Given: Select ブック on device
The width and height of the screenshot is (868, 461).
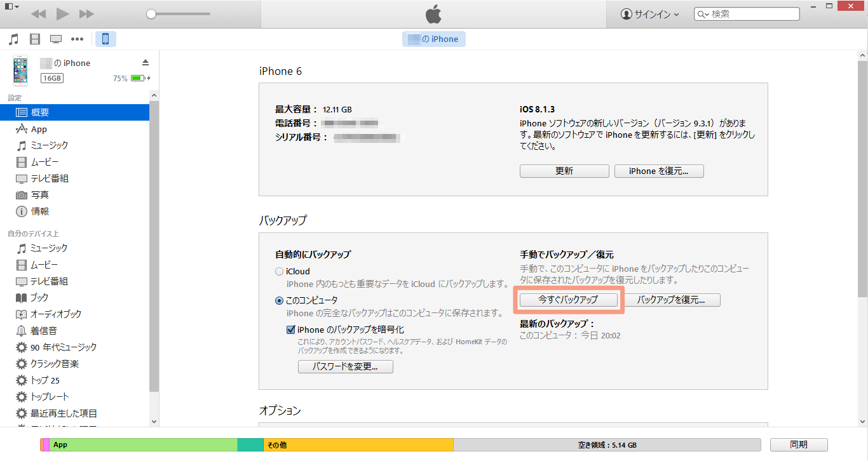Looking at the screenshot, I should pyautogui.click(x=74, y=298).
